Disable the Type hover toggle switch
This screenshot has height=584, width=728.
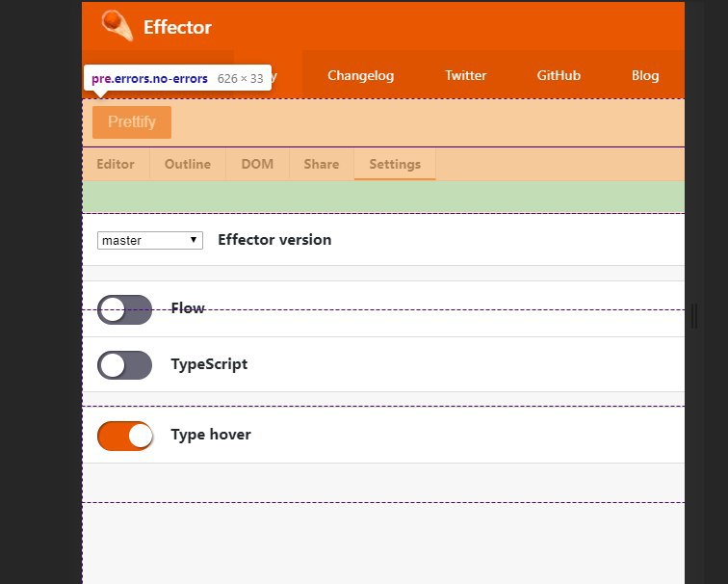[124, 436]
